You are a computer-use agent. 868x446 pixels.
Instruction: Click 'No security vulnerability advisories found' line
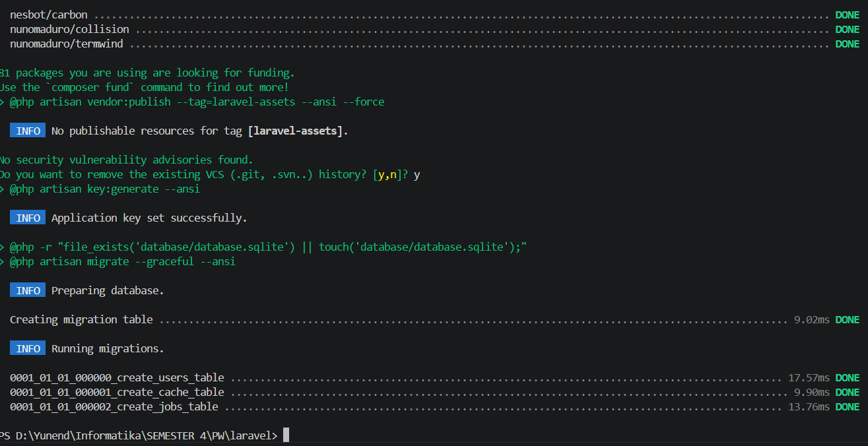tap(127, 160)
